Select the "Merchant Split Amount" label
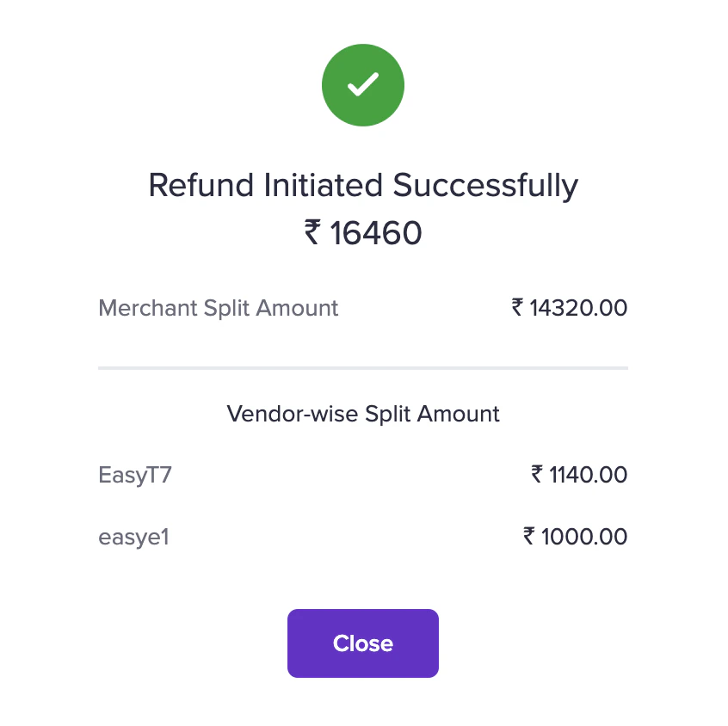Screen dimensions: 728x726 tap(219, 308)
